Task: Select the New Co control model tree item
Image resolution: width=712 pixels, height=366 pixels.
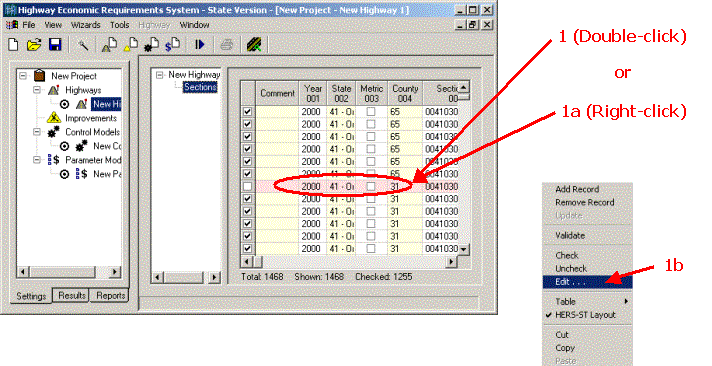Action: (x=107, y=146)
